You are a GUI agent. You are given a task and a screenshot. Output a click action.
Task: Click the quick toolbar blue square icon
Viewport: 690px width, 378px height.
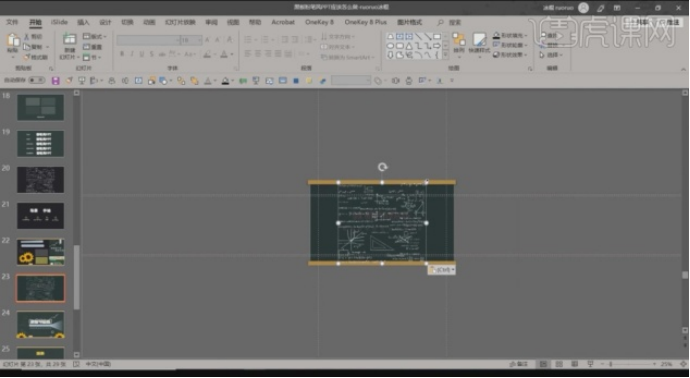click(x=296, y=81)
